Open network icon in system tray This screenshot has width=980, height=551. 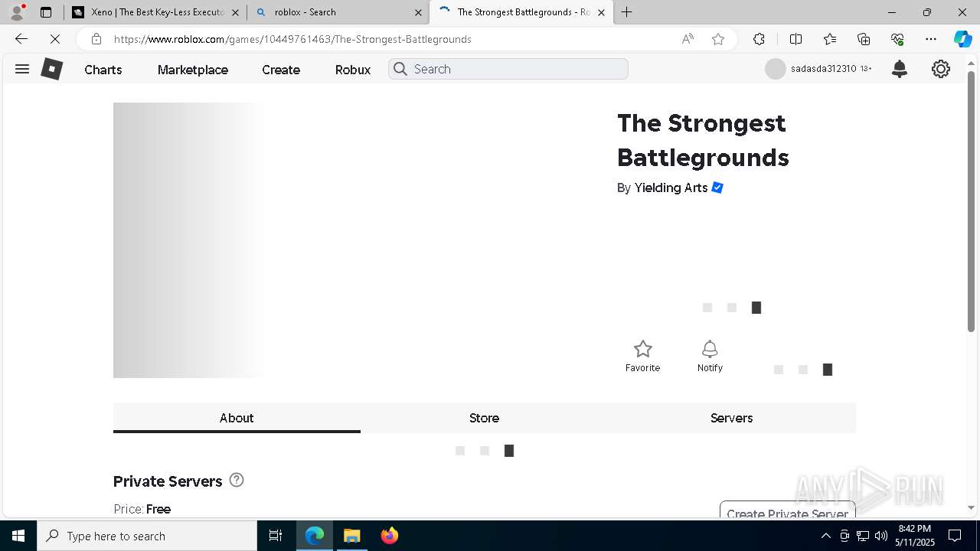click(863, 536)
